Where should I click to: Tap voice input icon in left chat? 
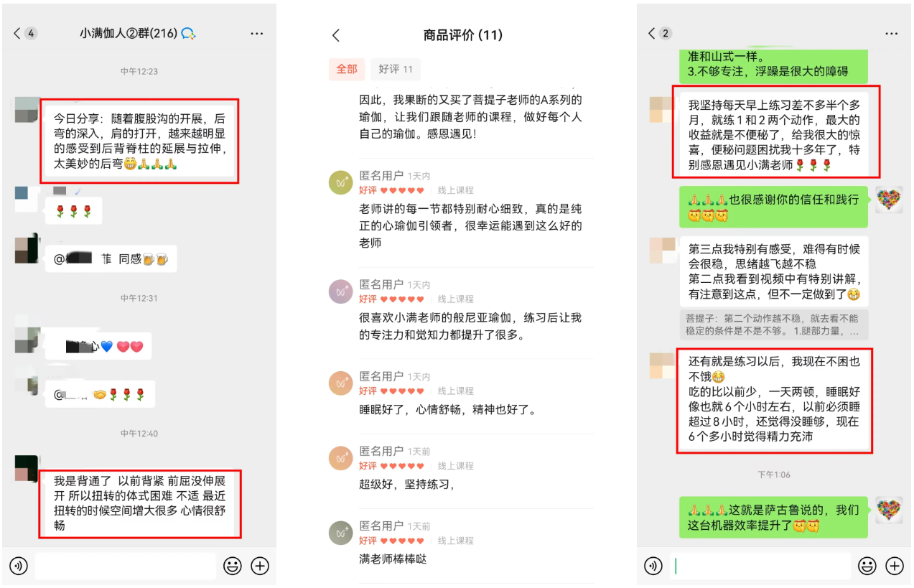(19, 566)
